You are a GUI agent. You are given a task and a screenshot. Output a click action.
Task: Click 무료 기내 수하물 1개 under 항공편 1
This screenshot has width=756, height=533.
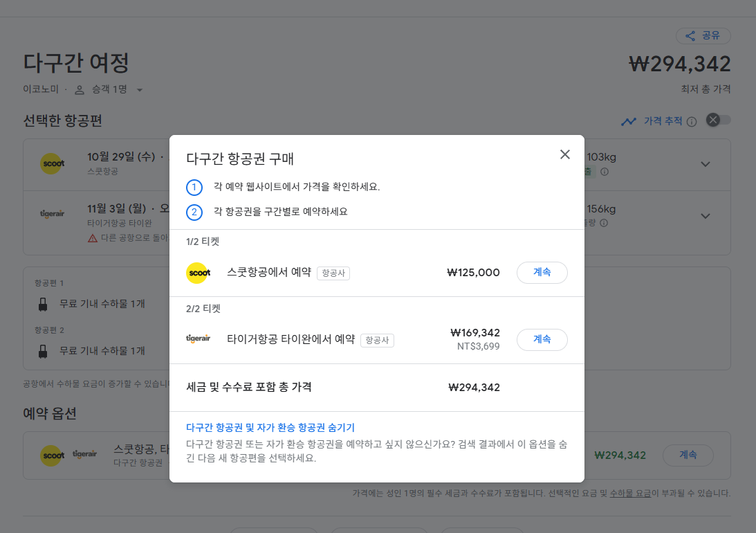[102, 304]
